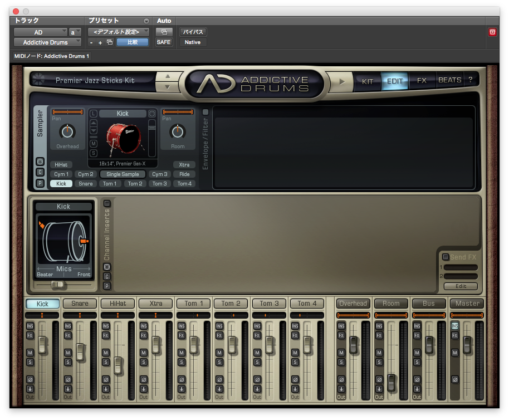Screen dimensions: 509x420
Task: Click the previous preset minus button
Action: (91, 42)
